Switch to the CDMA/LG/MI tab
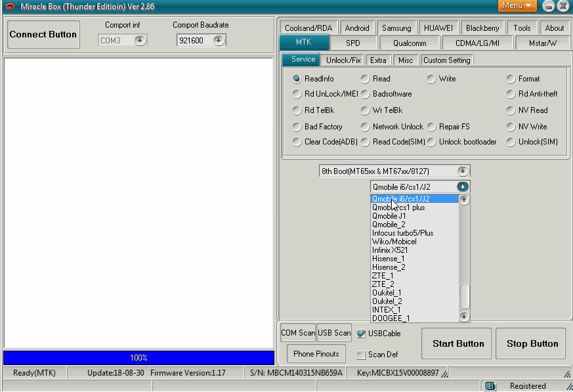 (x=477, y=43)
